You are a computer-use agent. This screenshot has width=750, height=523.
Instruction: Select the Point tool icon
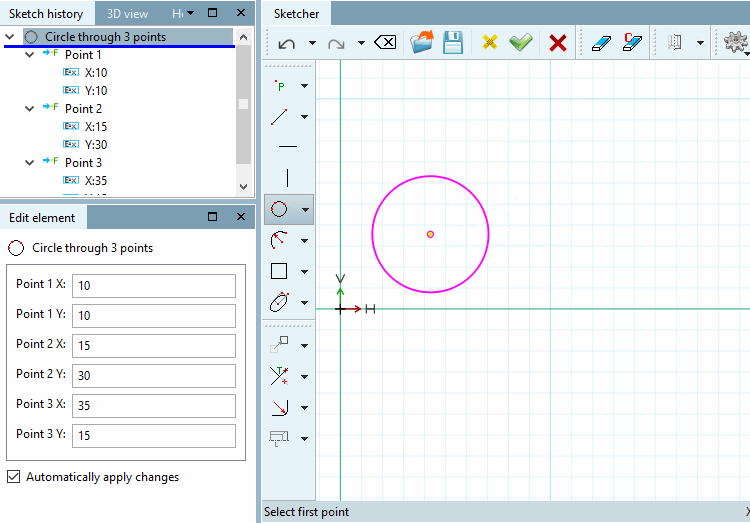click(x=280, y=86)
